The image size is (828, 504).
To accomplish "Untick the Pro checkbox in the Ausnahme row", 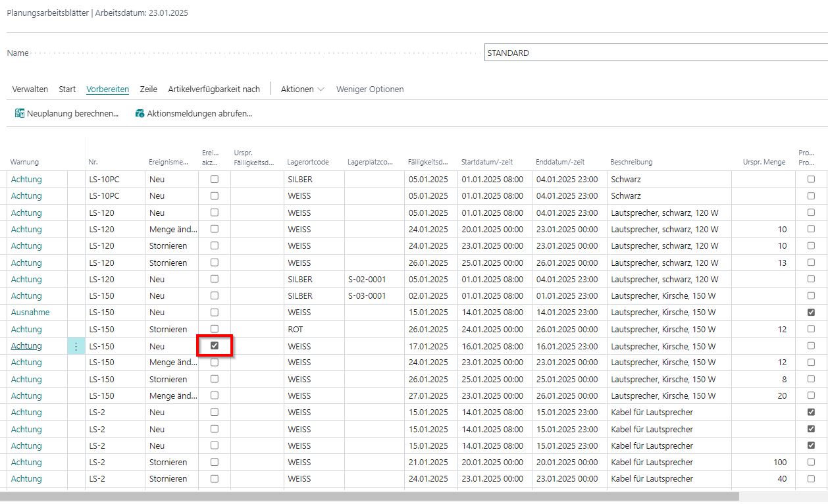I will pos(811,312).
